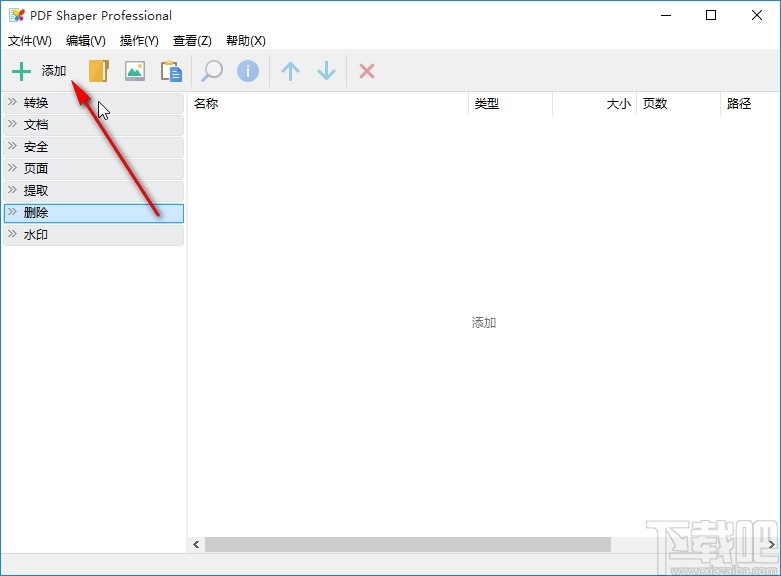Click the move-up arrow icon
The width and height of the screenshot is (781, 576).
coord(290,71)
